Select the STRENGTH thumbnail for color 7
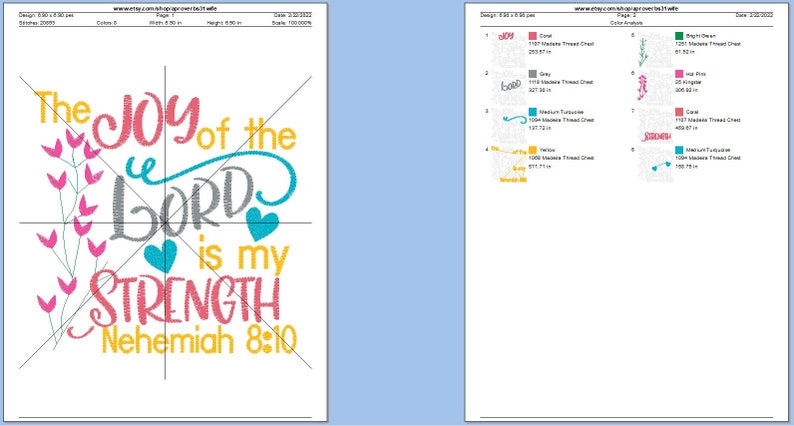794x426 pixels. click(655, 126)
